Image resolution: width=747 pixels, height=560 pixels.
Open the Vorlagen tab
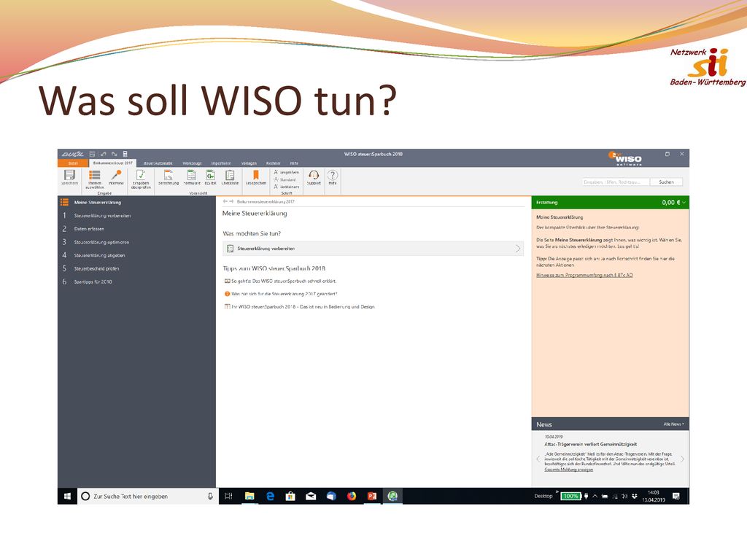click(249, 163)
